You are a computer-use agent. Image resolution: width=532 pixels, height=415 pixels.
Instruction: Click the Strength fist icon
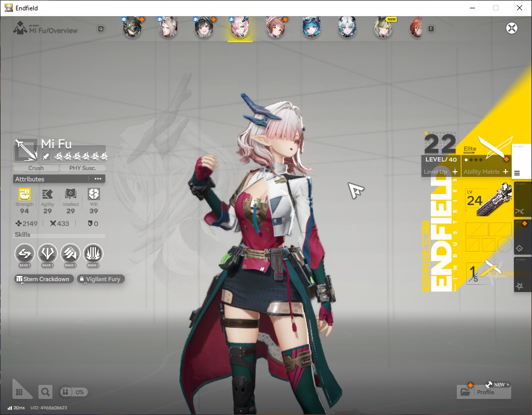tap(24, 194)
